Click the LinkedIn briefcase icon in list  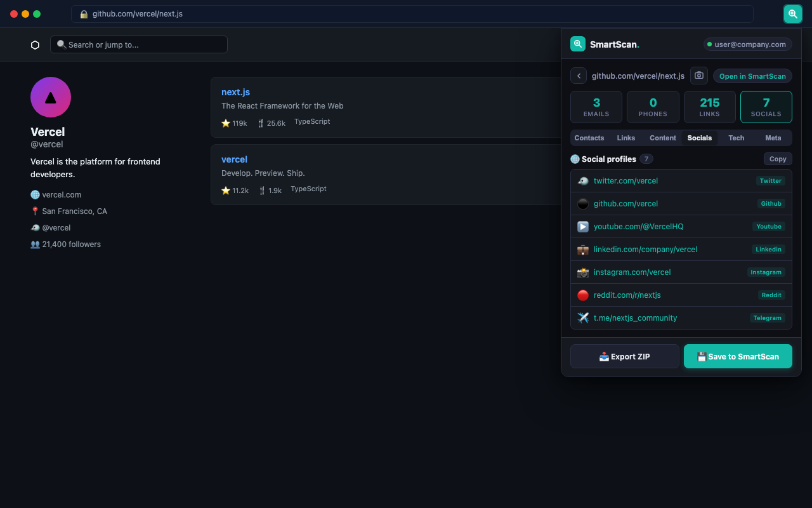[583, 250]
